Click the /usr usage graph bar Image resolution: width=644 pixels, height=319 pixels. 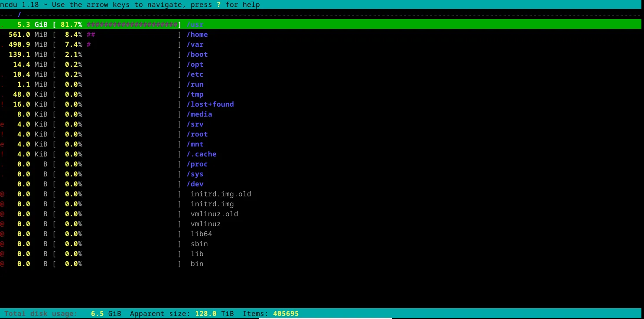coord(132,25)
